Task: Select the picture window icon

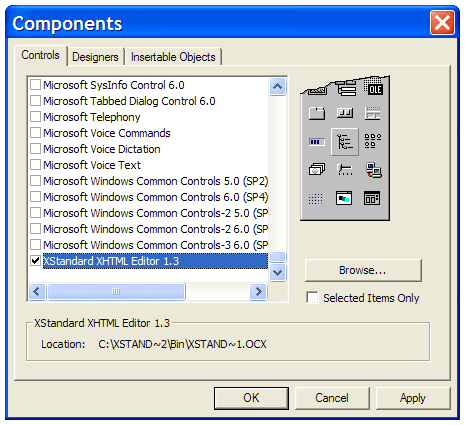Action: pyautogui.click(x=344, y=198)
